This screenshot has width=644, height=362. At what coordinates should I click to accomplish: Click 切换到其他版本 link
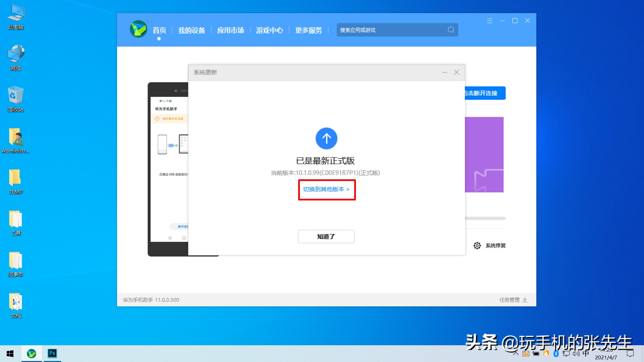(x=326, y=189)
